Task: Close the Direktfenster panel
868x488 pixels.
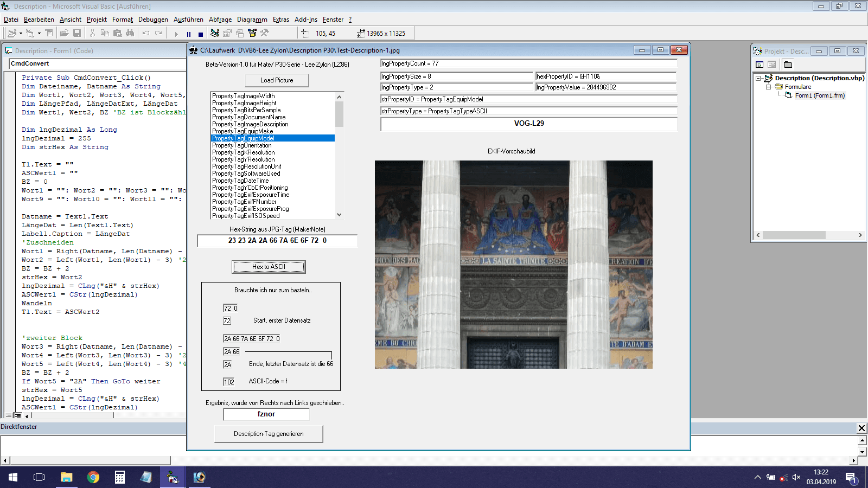Action: [x=861, y=428]
